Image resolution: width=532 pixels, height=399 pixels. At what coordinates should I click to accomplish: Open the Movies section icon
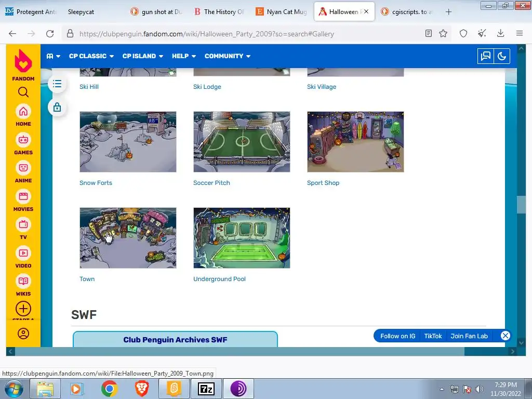[23, 196]
